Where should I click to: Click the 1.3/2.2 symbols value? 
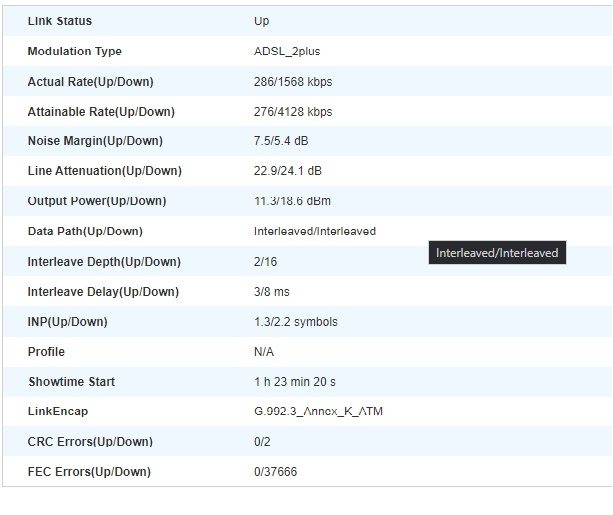(296, 322)
